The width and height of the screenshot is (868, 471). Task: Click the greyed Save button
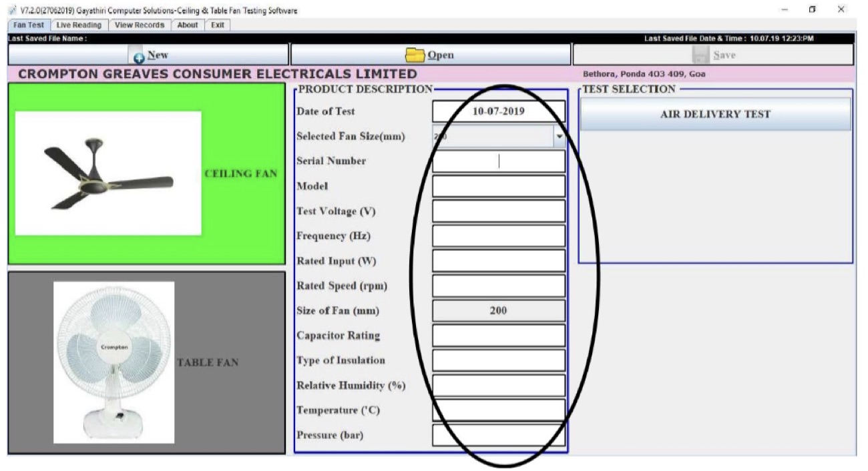click(714, 55)
